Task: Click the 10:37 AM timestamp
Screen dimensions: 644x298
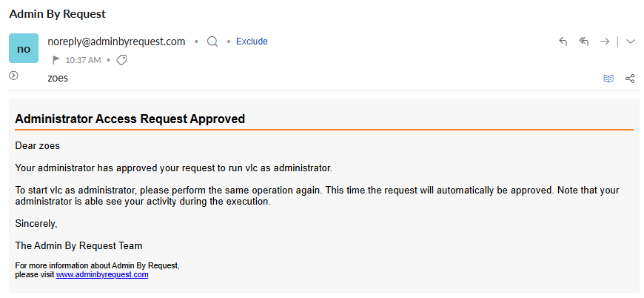Action: tap(83, 61)
